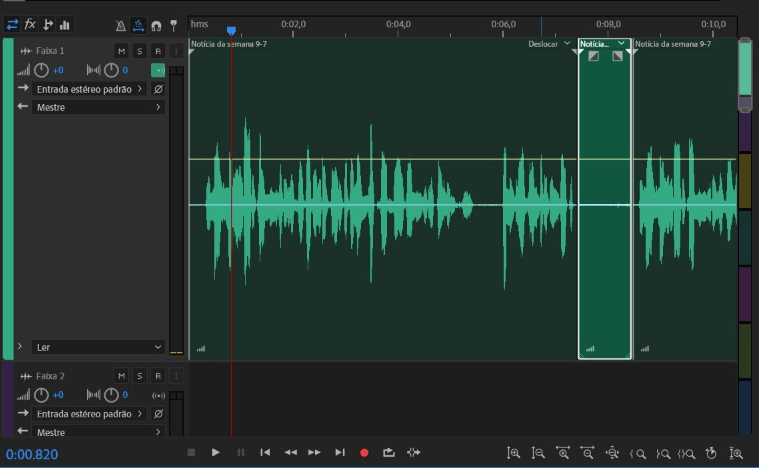Image resolution: width=759 pixels, height=469 pixels.
Task: Toggle Faixa 1 input monitoring
Action: [176, 51]
